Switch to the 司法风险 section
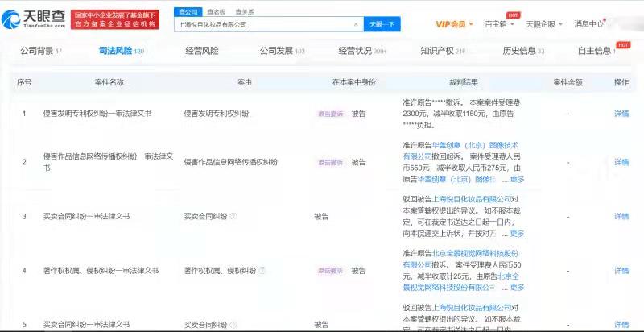Image resolution: width=644 pixels, height=332 pixels. click(122, 51)
